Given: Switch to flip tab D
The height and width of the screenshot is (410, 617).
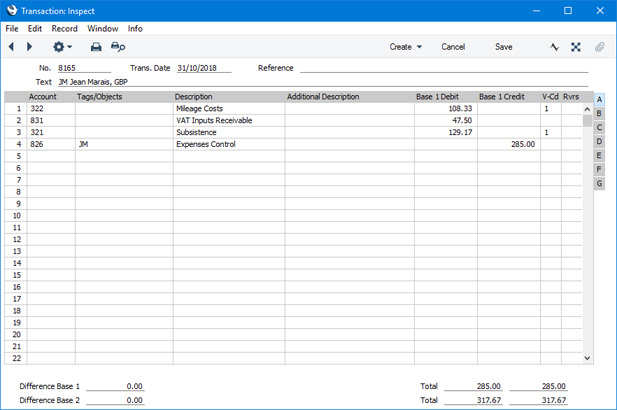Looking at the screenshot, I should [x=599, y=142].
